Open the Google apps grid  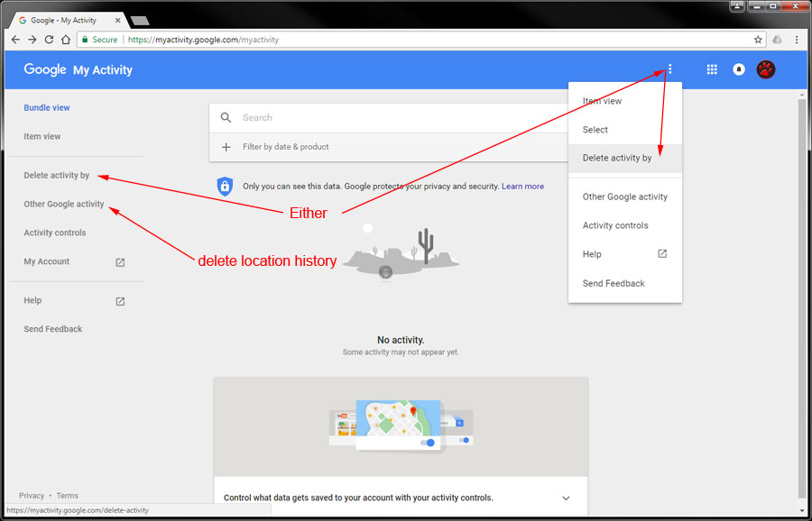[x=712, y=69]
